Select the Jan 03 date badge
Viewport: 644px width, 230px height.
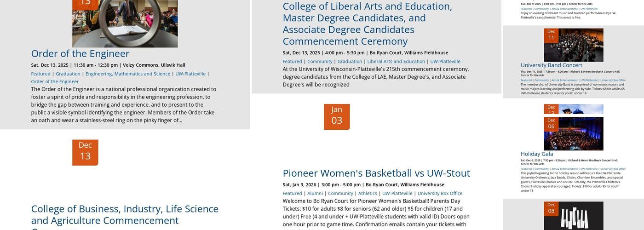pyautogui.click(x=337, y=117)
